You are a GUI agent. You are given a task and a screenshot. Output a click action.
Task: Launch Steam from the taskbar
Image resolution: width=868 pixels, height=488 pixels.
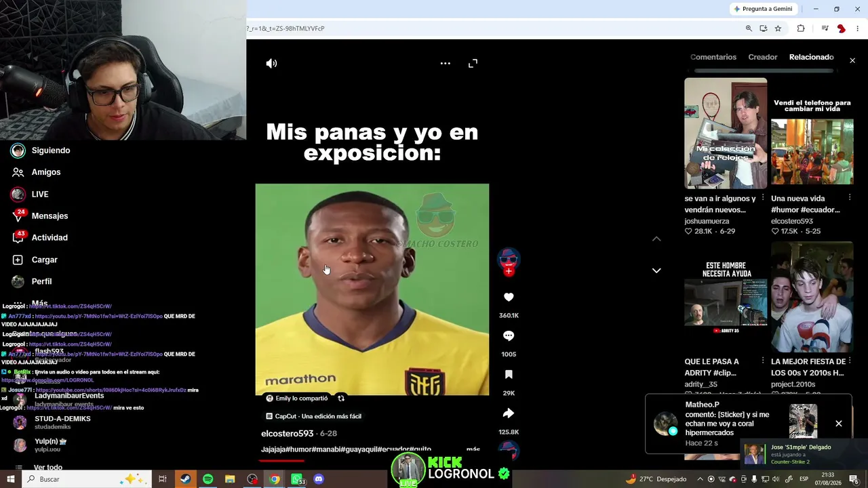pos(185,479)
